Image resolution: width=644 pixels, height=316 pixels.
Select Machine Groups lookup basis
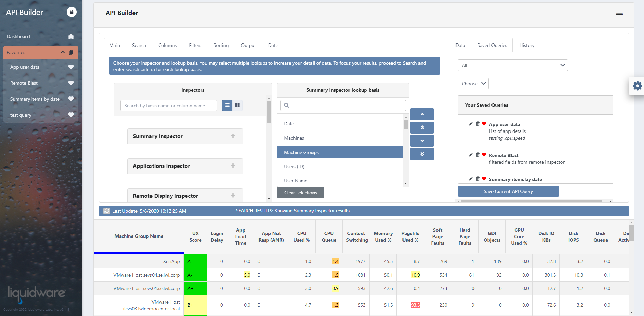coord(340,152)
